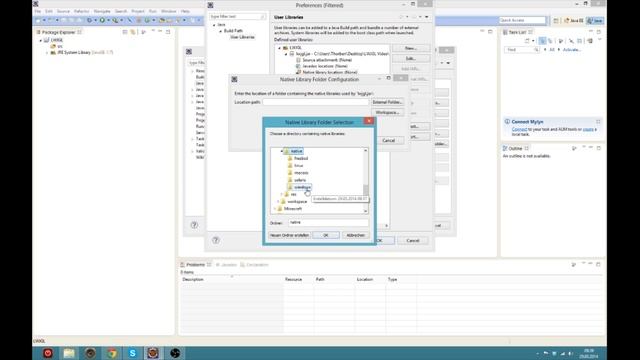The height and width of the screenshot is (360, 640).
Task: Click the Quick Access field
Action: [522, 20]
